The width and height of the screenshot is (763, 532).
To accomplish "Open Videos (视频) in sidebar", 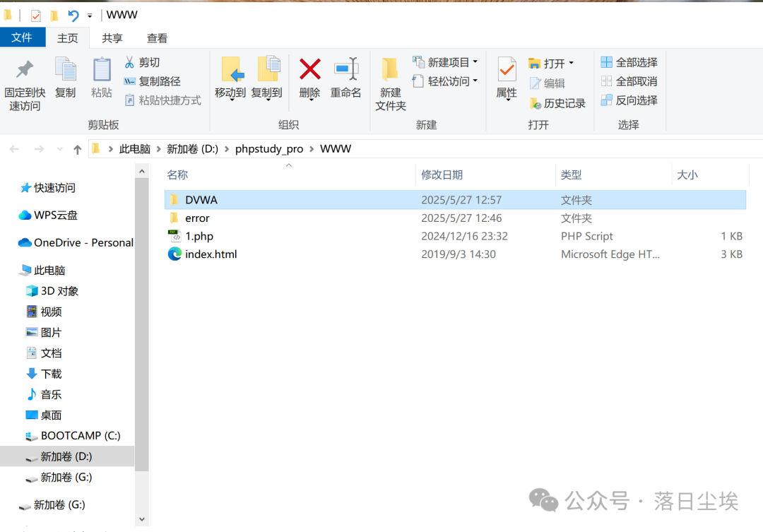I will (44, 312).
